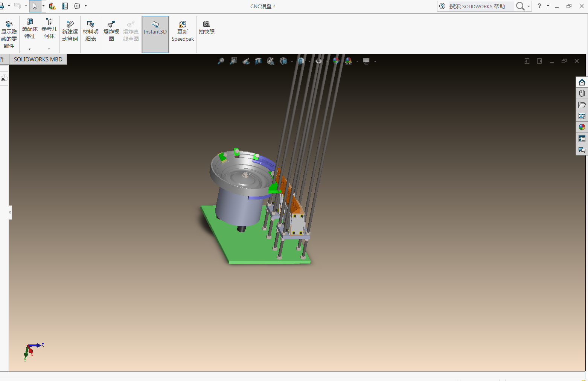Click the collapse-left panel button in viewport
This screenshot has height=381, width=588.
pyautogui.click(x=527, y=61)
